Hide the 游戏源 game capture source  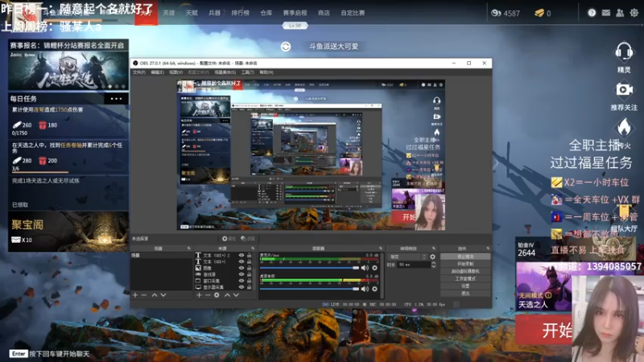point(242,274)
